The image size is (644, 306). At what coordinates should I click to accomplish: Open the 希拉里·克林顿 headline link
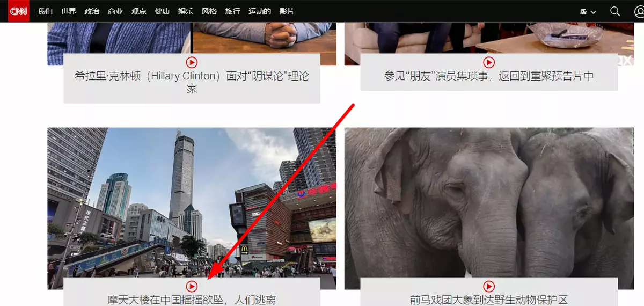pos(192,82)
